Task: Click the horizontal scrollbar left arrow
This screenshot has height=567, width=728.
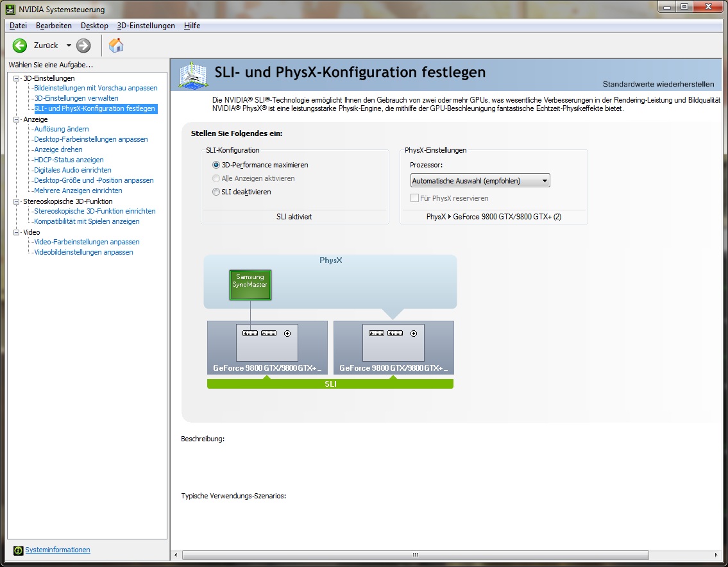Action: tap(176, 555)
